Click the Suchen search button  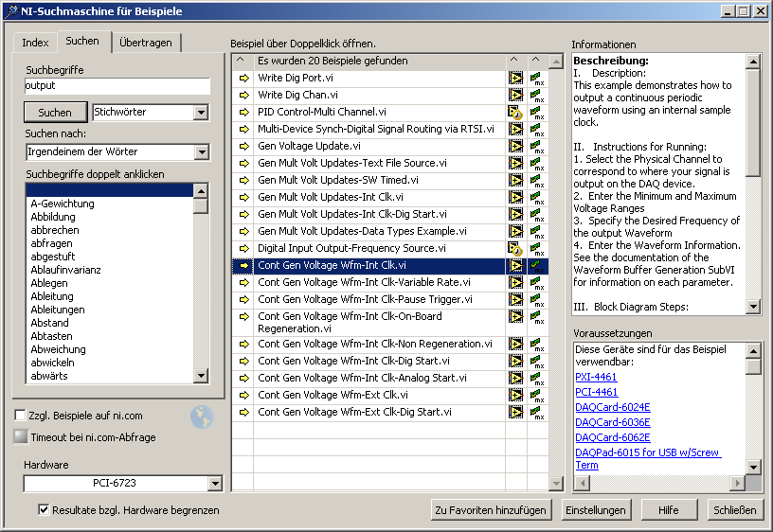coord(55,113)
